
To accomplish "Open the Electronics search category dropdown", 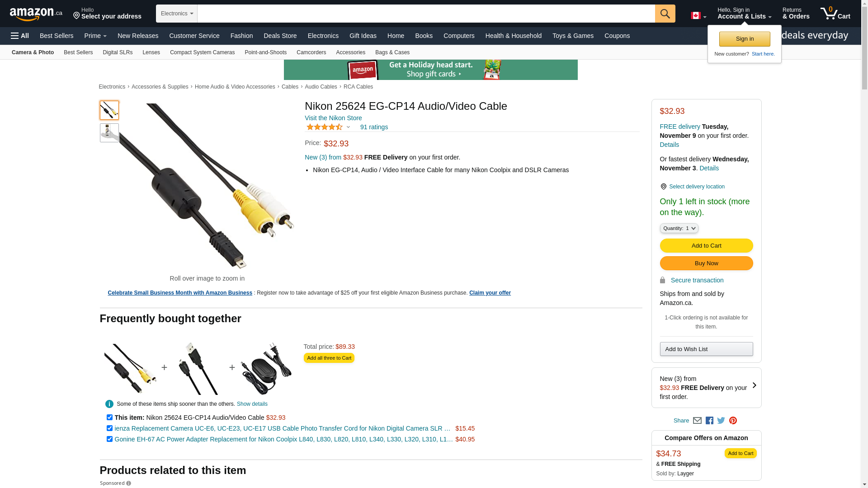I will [177, 14].
